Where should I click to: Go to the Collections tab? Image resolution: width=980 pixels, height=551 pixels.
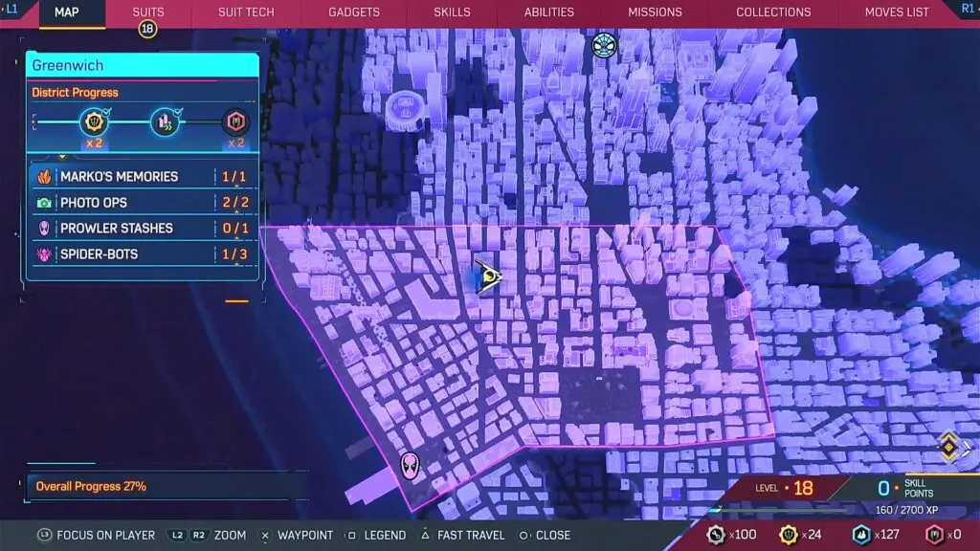point(773,12)
